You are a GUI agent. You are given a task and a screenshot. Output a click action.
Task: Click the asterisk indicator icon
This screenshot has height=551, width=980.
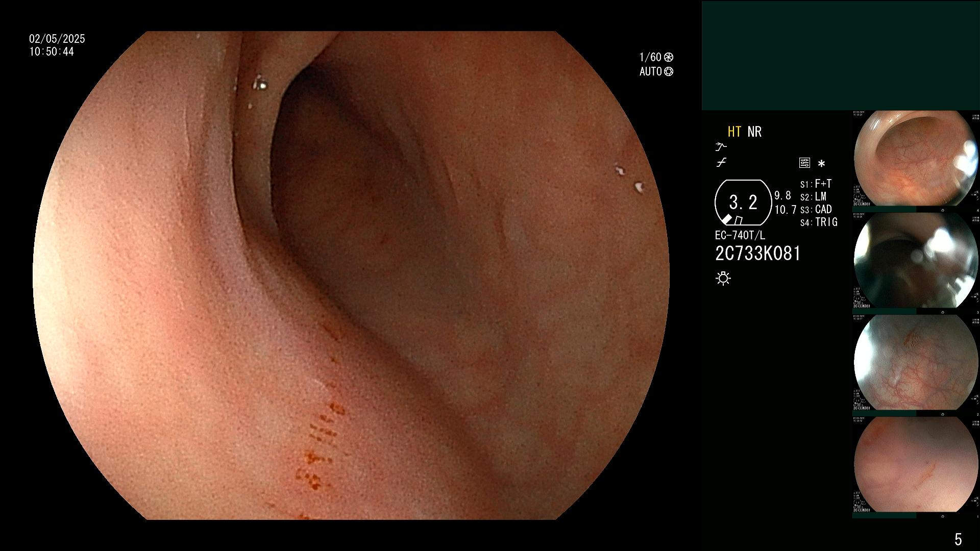821,164
